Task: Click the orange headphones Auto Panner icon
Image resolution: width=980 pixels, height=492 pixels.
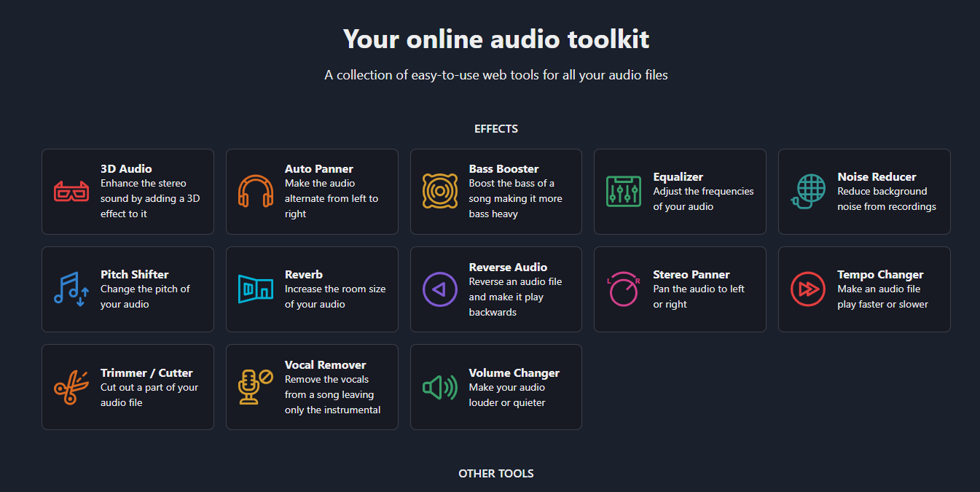Action: pos(256,192)
